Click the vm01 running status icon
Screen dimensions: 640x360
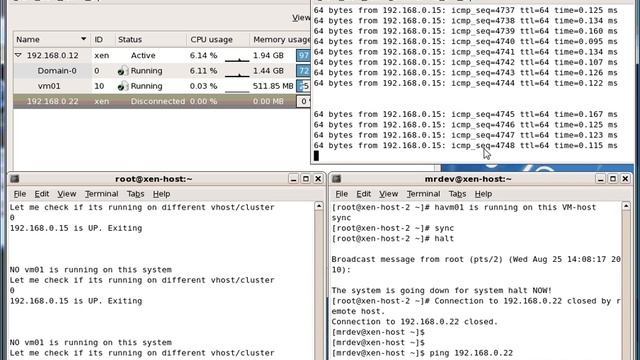tap(122, 86)
